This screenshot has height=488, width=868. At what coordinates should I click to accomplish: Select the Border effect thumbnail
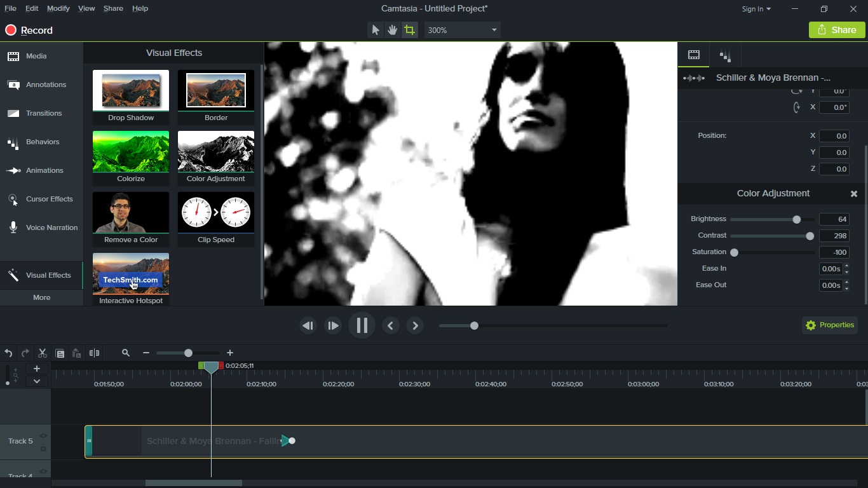[x=216, y=97]
